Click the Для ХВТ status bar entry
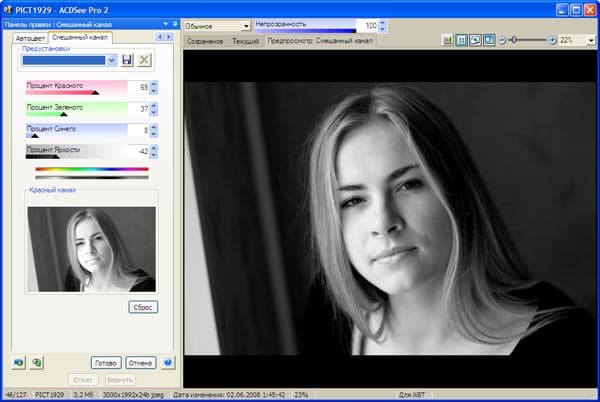600x402 pixels. click(412, 395)
